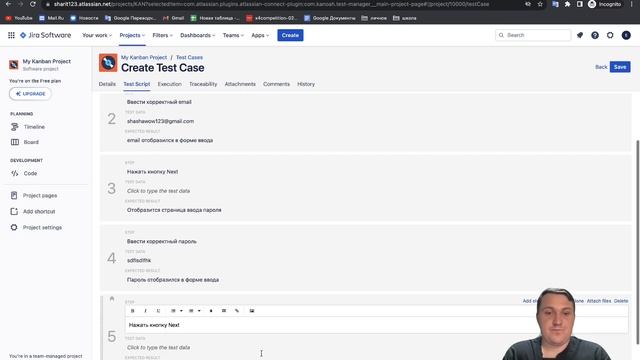Insert a link in step 5 editor
The width and height of the screenshot is (640, 360).
pos(237,311)
